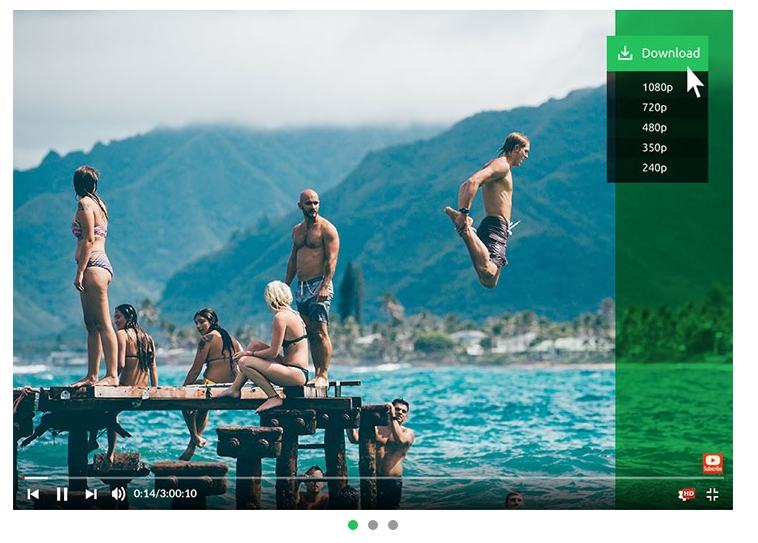
Task: Pause the video playback
Action: (62, 494)
